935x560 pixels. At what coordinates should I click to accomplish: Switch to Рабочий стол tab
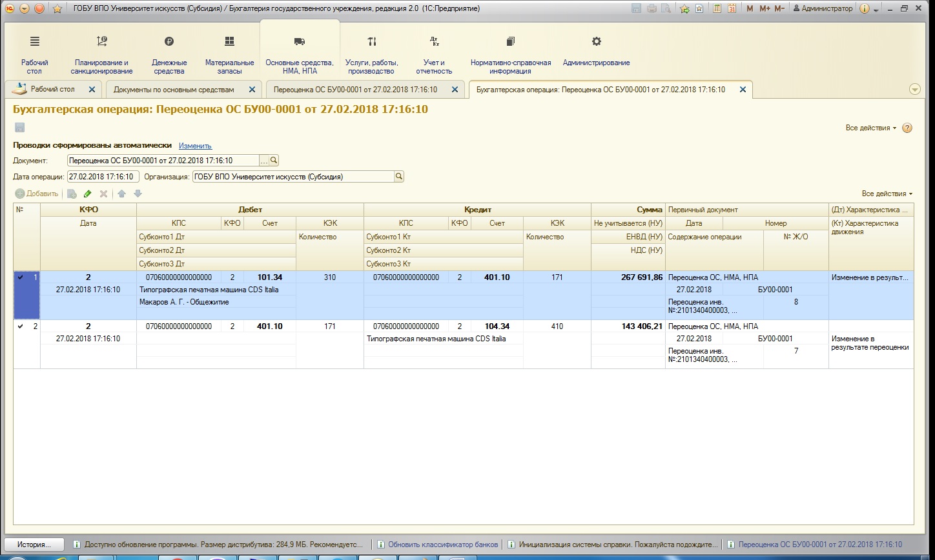[x=53, y=89]
